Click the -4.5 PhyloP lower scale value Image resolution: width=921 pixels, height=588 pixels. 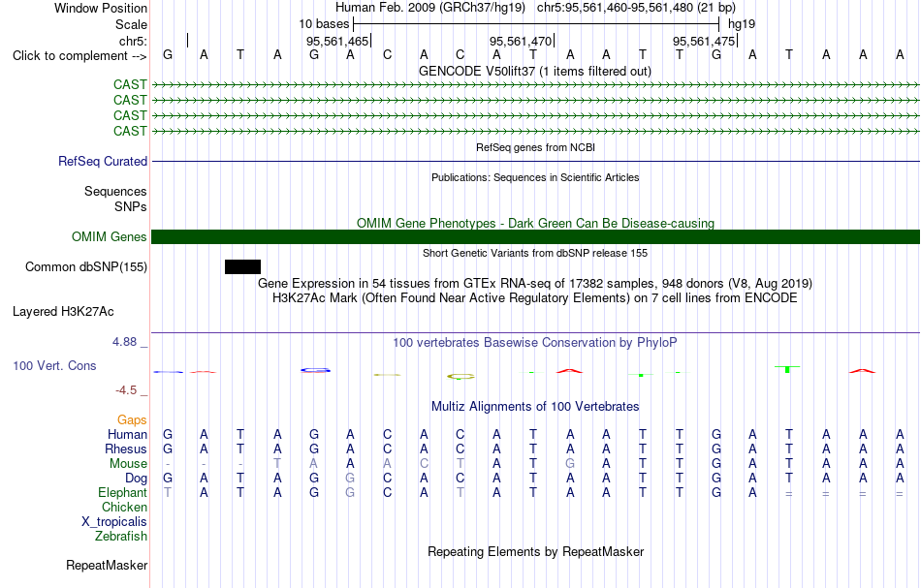(126, 390)
